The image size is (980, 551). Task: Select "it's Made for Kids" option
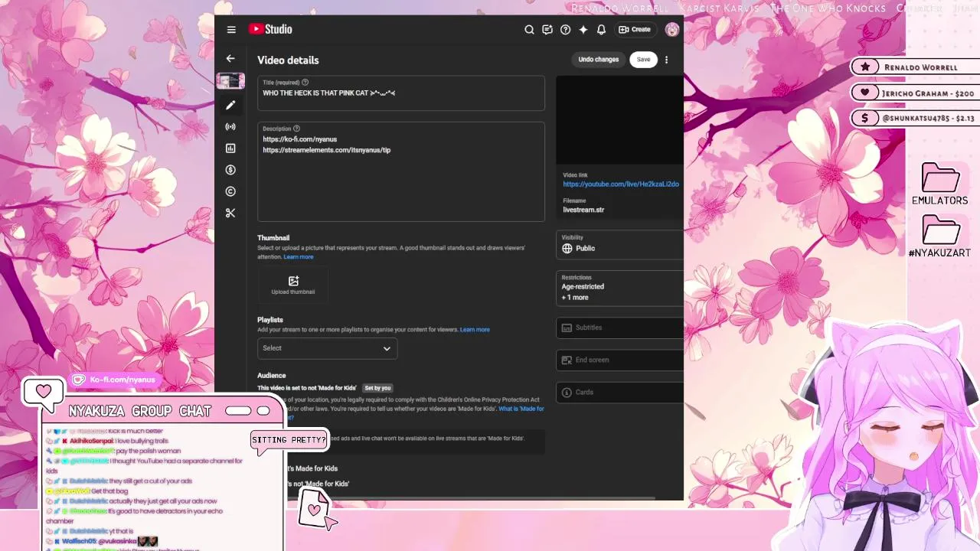(x=312, y=468)
